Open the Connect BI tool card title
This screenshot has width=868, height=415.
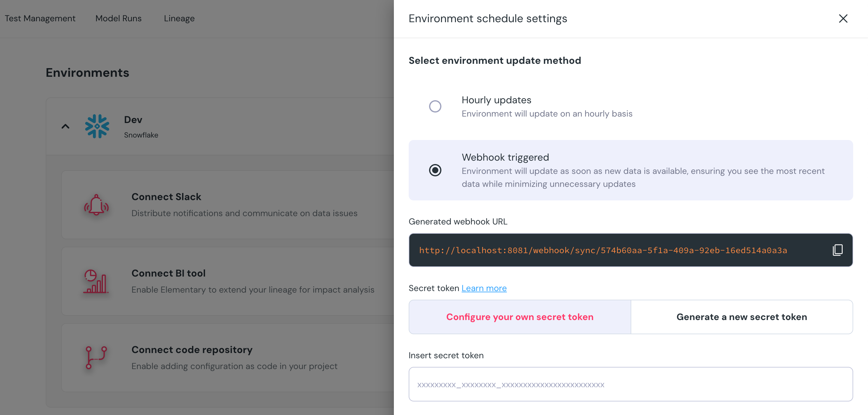(x=168, y=273)
